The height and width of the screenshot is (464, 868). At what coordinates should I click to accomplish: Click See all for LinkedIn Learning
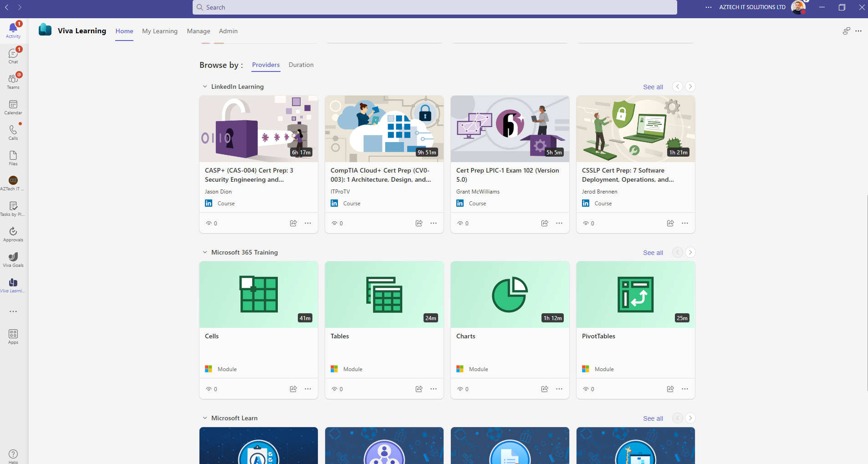pyautogui.click(x=653, y=87)
